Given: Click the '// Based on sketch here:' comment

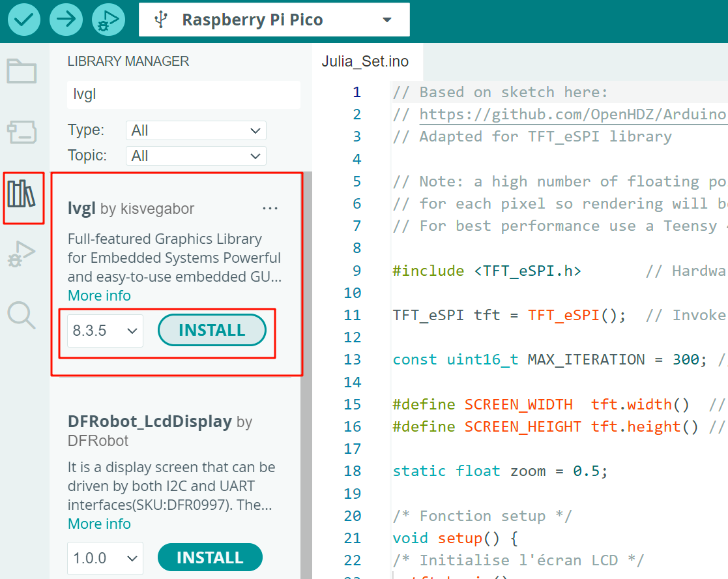Looking at the screenshot, I should (x=501, y=93).
